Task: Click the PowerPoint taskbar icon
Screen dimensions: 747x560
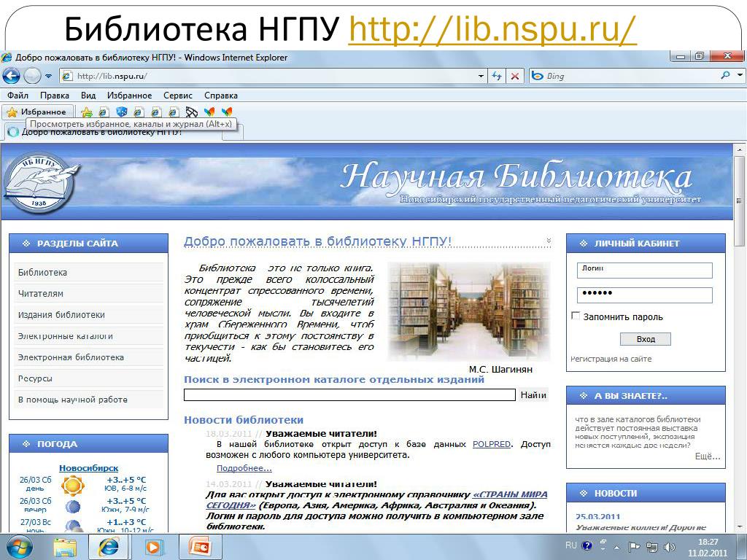Action: pyautogui.click(x=200, y=547)
